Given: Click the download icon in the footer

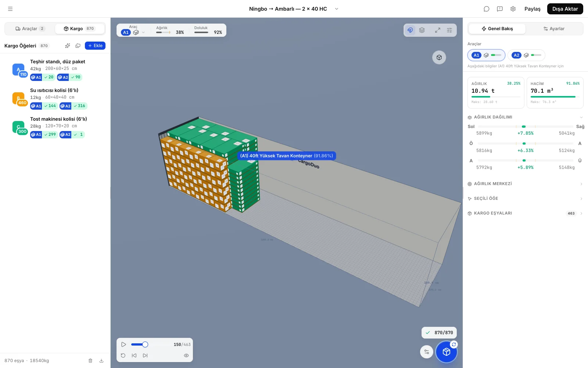Looking at the screenshot, I should click(101, 361).
